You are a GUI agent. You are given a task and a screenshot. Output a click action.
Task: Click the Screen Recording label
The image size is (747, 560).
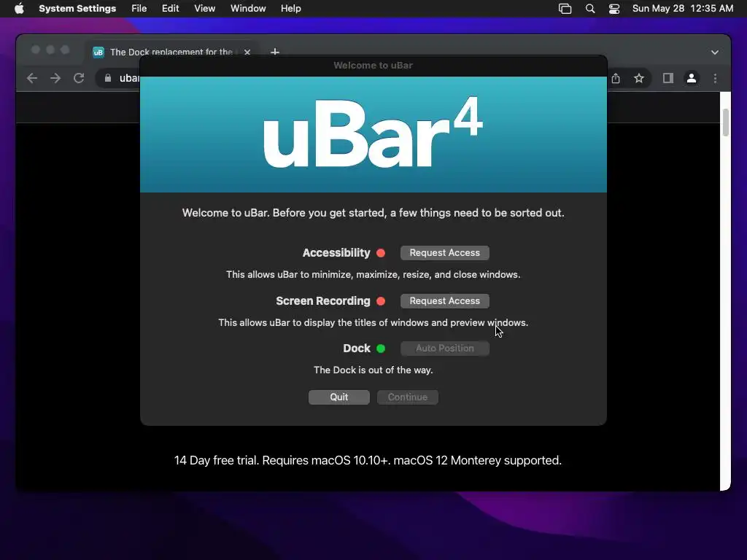pos(323,301)
